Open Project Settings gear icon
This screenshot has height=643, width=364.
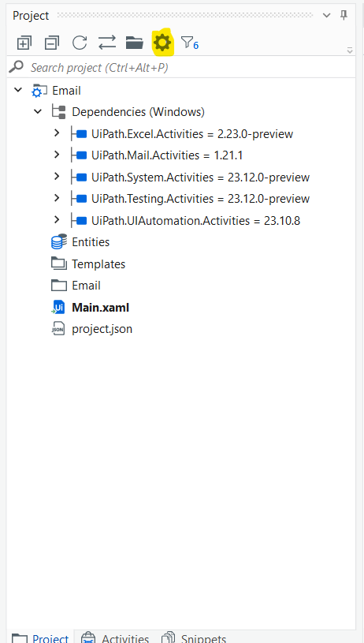[162, 43]
